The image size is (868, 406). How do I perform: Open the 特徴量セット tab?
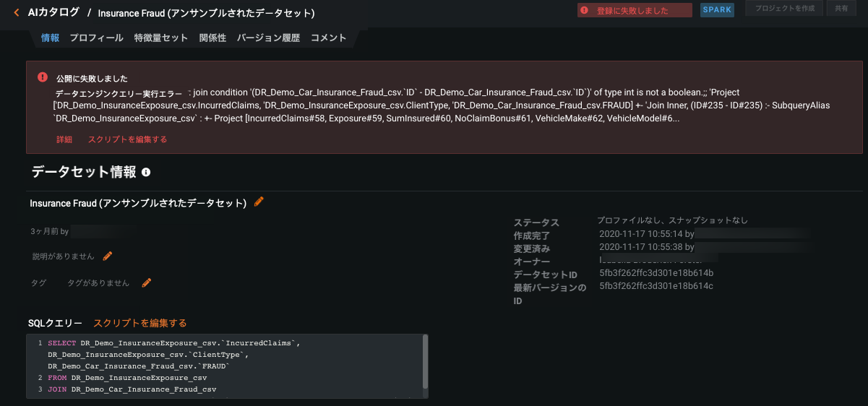pos(161,38)
